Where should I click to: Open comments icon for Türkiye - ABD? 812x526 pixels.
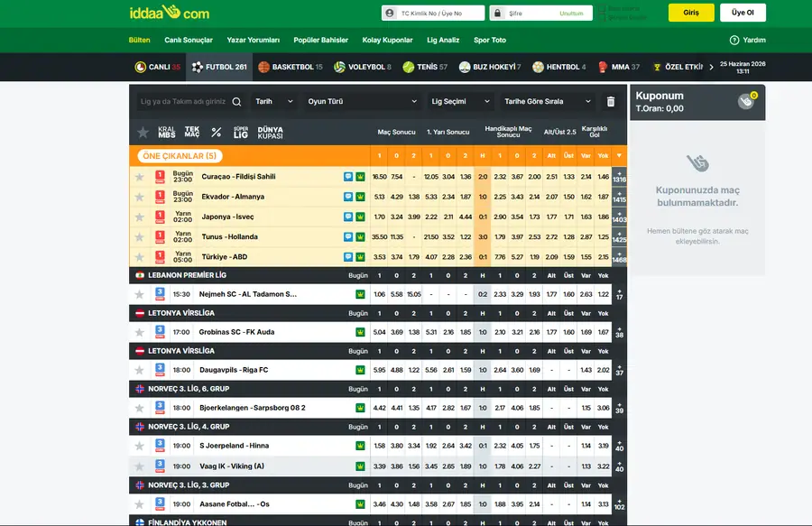pos(348,257)
